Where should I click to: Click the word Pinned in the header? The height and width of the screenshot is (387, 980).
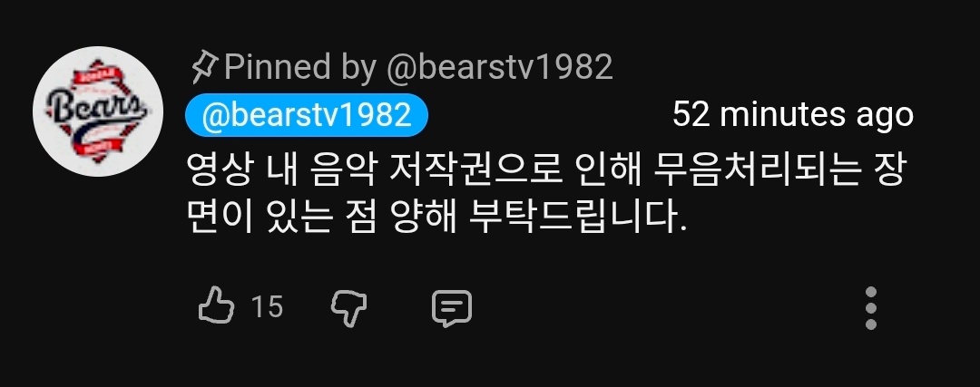tap(277, 67)
